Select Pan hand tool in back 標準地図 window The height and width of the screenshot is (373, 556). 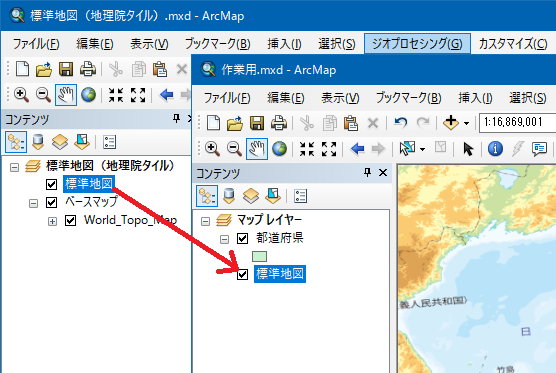point(66,95)
